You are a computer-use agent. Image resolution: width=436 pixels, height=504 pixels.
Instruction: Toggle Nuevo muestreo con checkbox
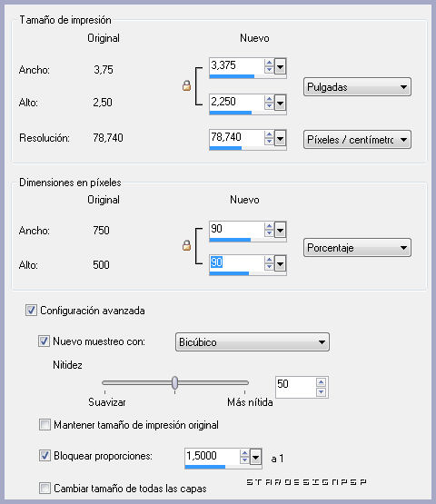pos(44,341)
